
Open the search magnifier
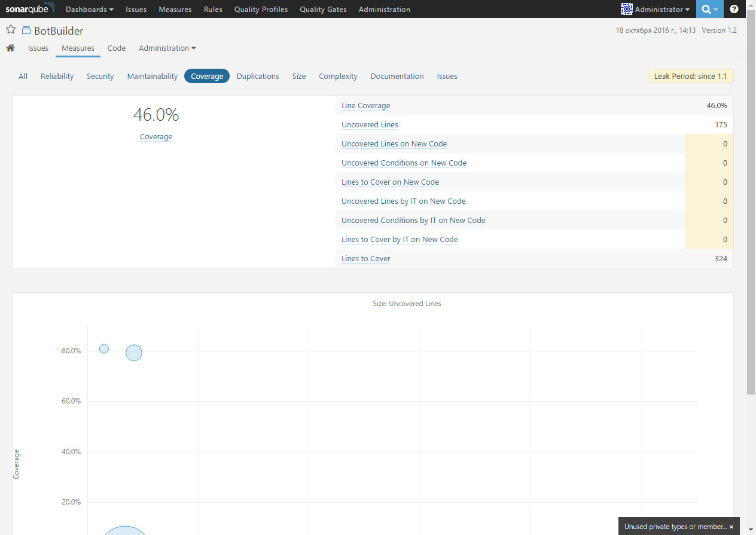point(706,9)
